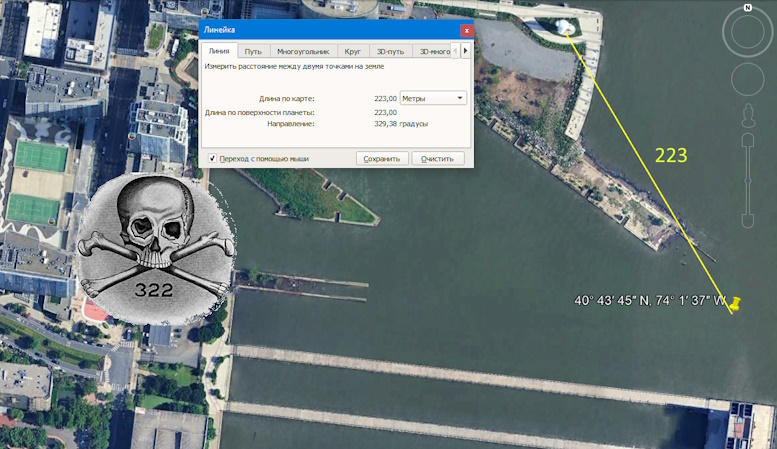Screen dimensions: 777x449
Task: Switch to the Линия tab
Action: pos(219,51)
